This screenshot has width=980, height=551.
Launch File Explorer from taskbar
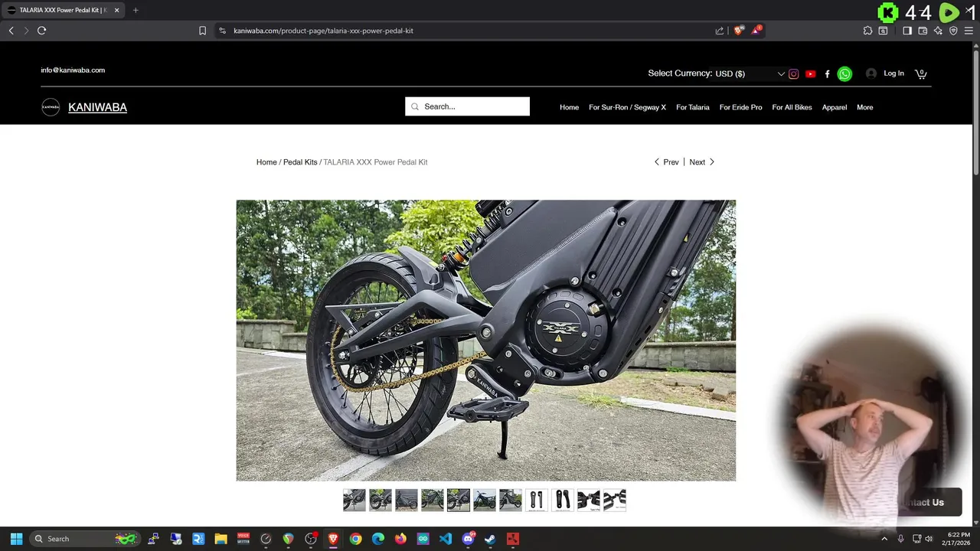coord(220,539)
